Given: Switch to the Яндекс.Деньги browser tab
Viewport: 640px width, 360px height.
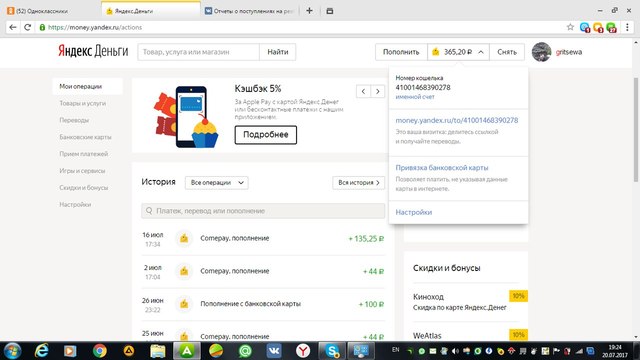Looking at the screenshot, I should click(x=151, y=11).
